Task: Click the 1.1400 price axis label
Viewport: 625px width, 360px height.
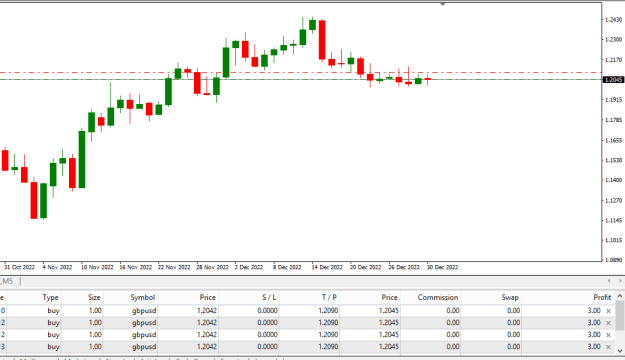Action: pyautogui.click(x=613, y=180)
